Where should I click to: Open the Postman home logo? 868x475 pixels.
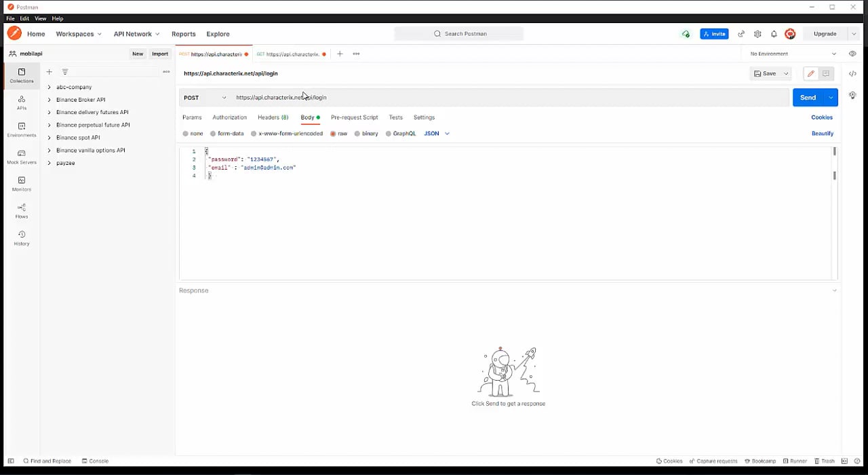tap(14, 34)
